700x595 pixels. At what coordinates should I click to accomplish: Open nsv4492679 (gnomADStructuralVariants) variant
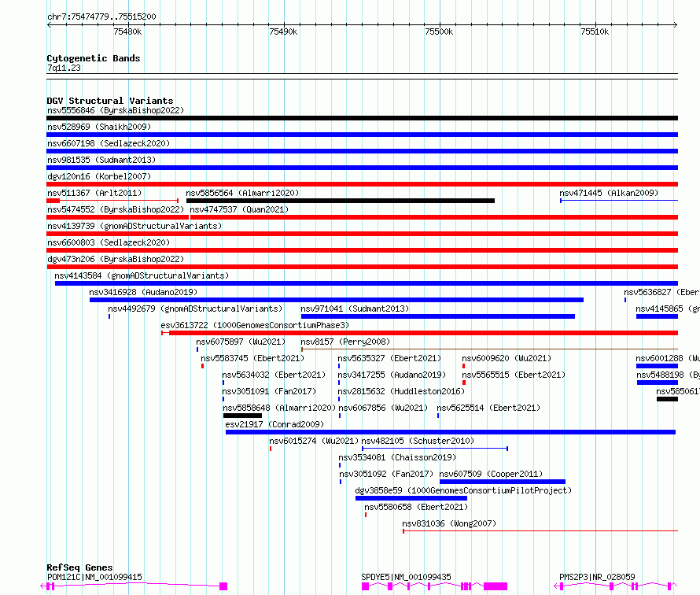(195, 309)
